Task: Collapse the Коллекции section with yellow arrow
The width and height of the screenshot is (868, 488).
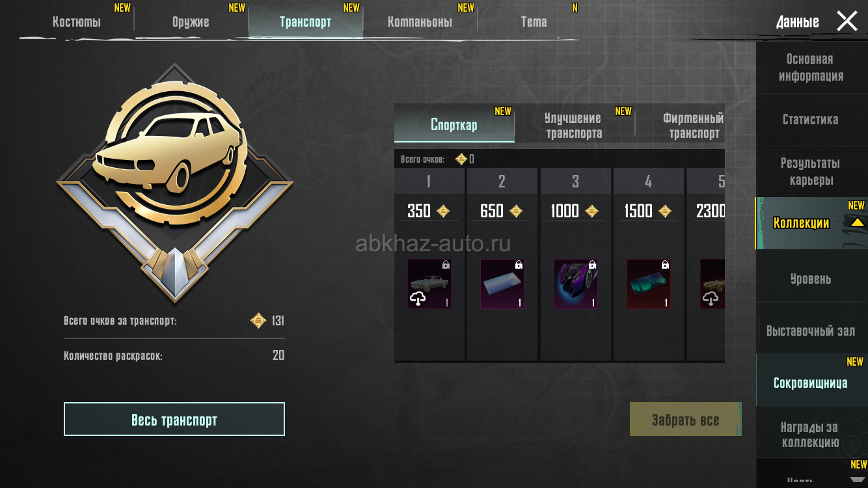Action: click(857, 223)
